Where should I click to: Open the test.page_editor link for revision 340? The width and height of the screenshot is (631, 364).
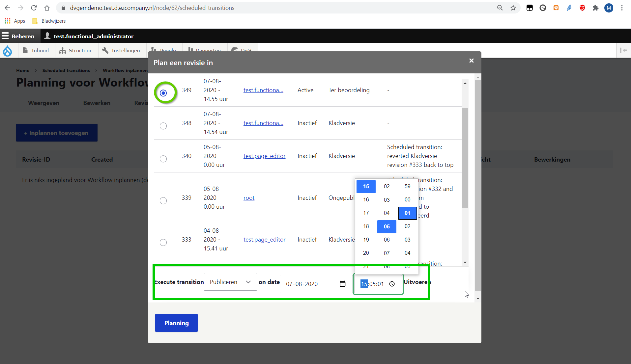coord(264,156)
